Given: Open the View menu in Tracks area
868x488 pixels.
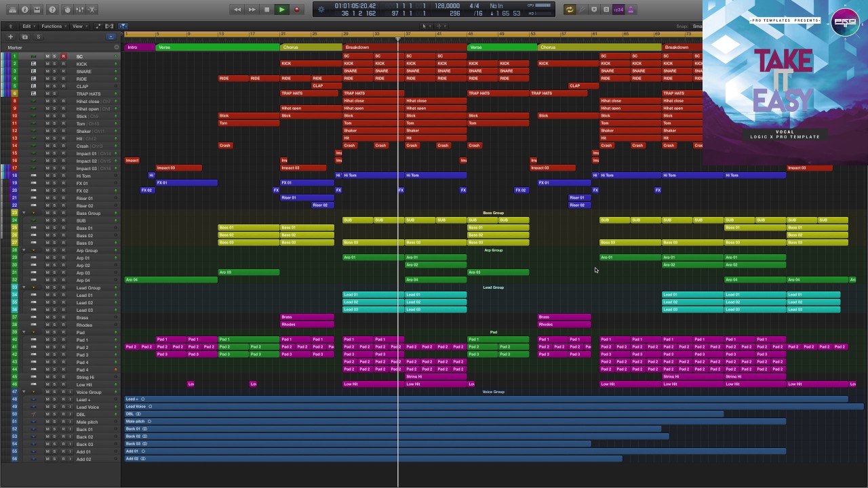Looking at the screenshot, I should [79, 26].
